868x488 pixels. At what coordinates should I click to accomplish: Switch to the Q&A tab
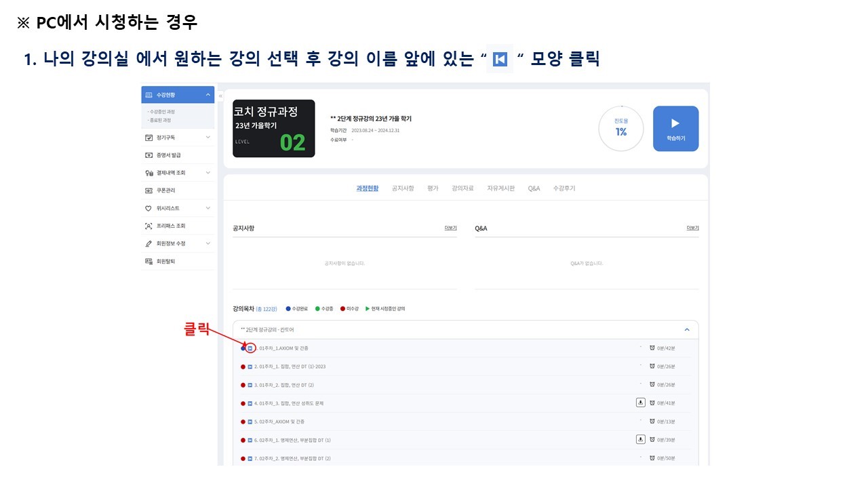pos(534,188)
